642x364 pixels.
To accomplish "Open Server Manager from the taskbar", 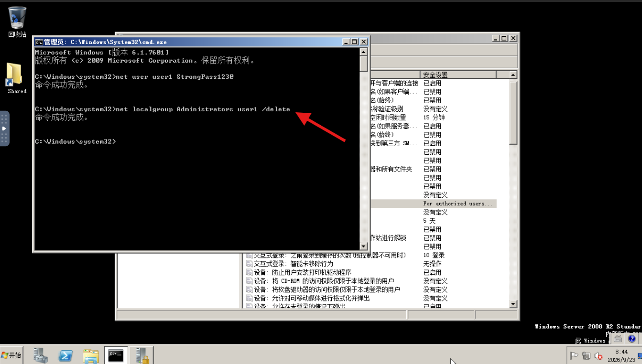I will (x=41, y=355).
